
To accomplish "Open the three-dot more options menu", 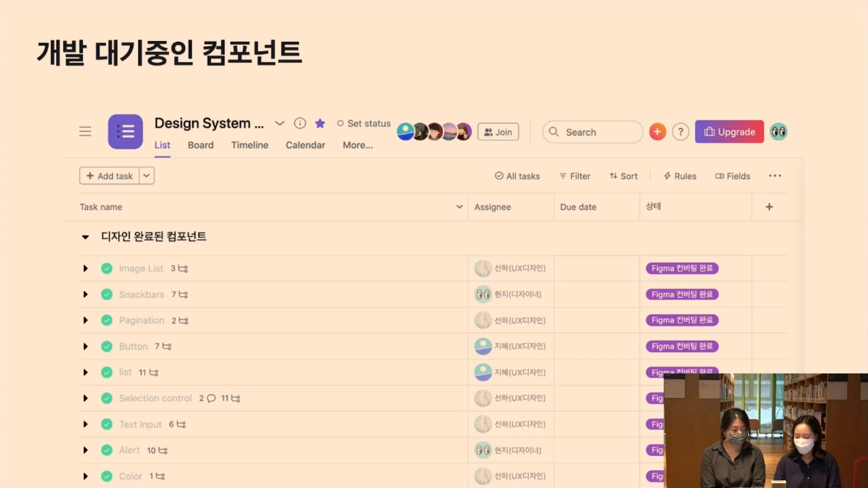I will coord(775,176).
